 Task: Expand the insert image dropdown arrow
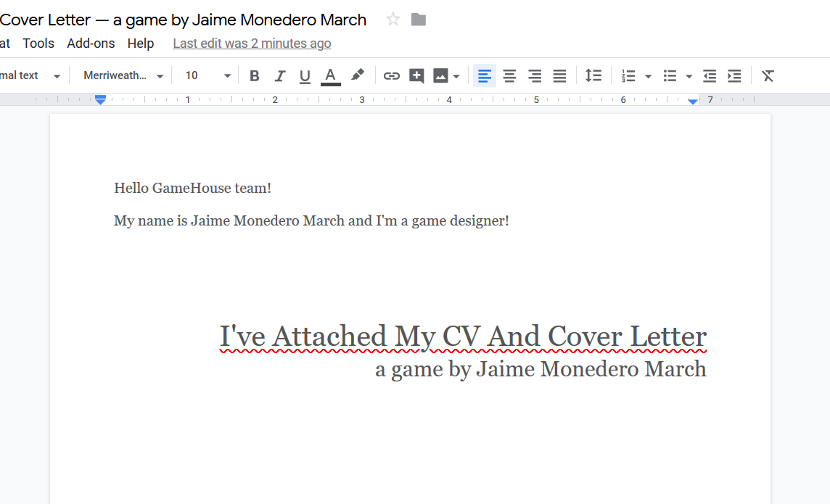[x=456, y=76]
